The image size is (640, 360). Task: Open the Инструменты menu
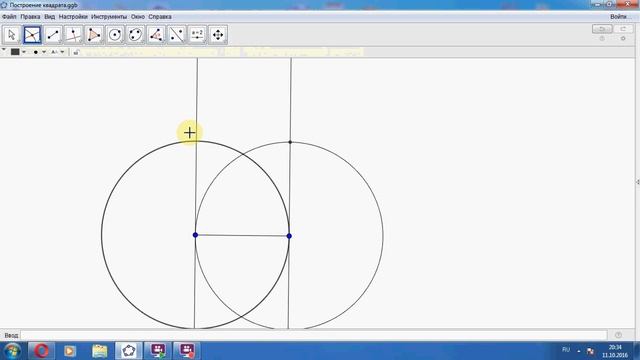109,17
